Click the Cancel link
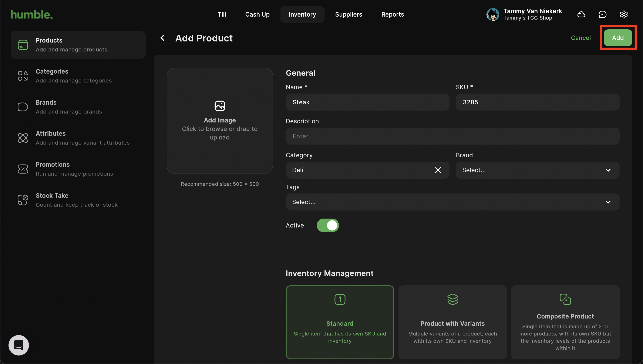 (x=580, y=38)
